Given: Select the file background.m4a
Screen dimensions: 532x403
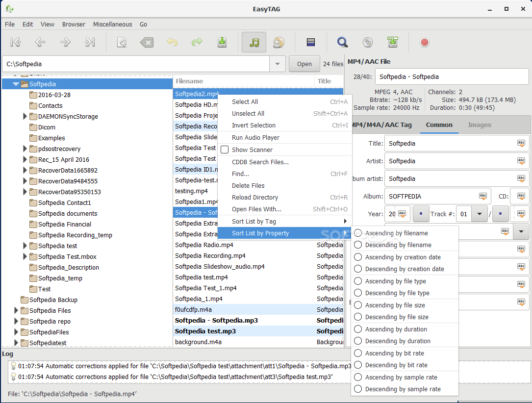Looking at the screenshot, I should click(258, 342).
